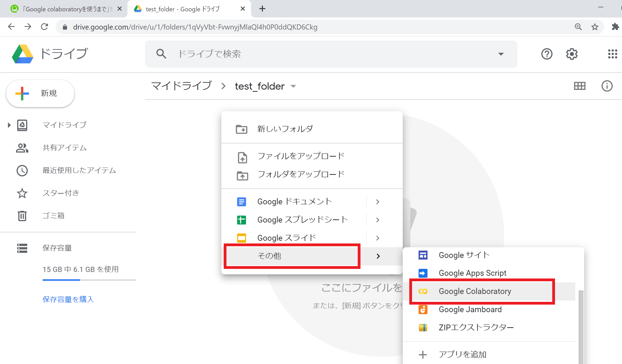Open the 保存容量を購入 link
Viewport: 622px width, 364px height.
tap(68, 299)
